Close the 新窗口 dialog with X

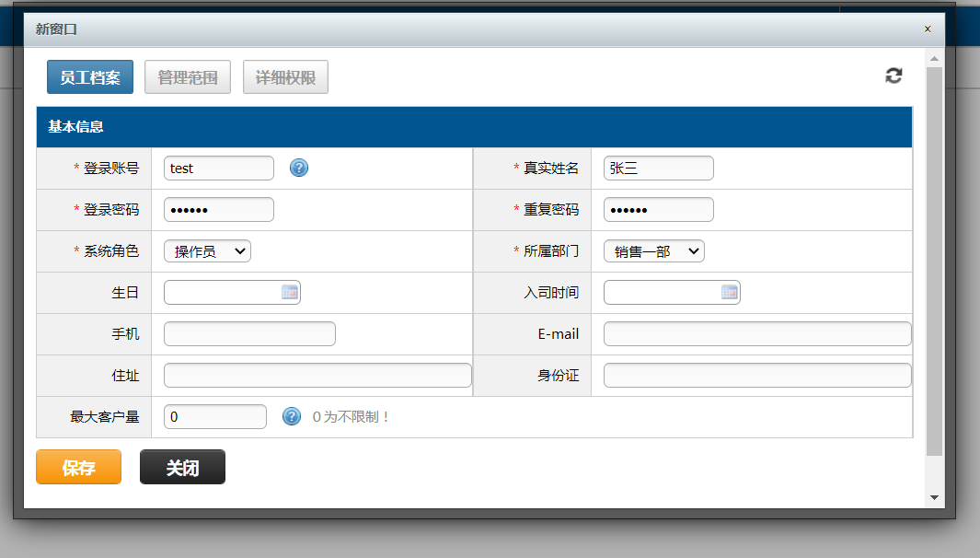pos(928,29)
